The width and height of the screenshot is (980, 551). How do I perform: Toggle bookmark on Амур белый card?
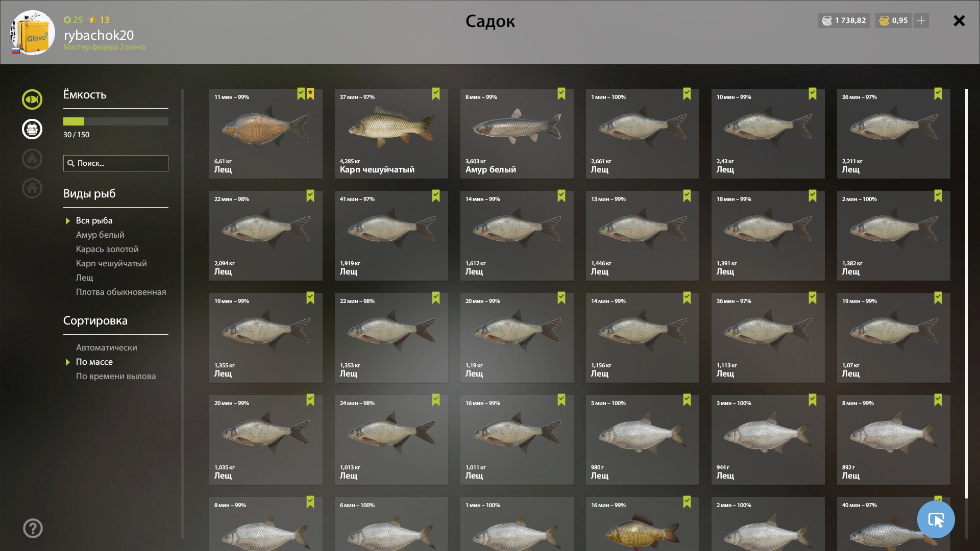(561, 94)
